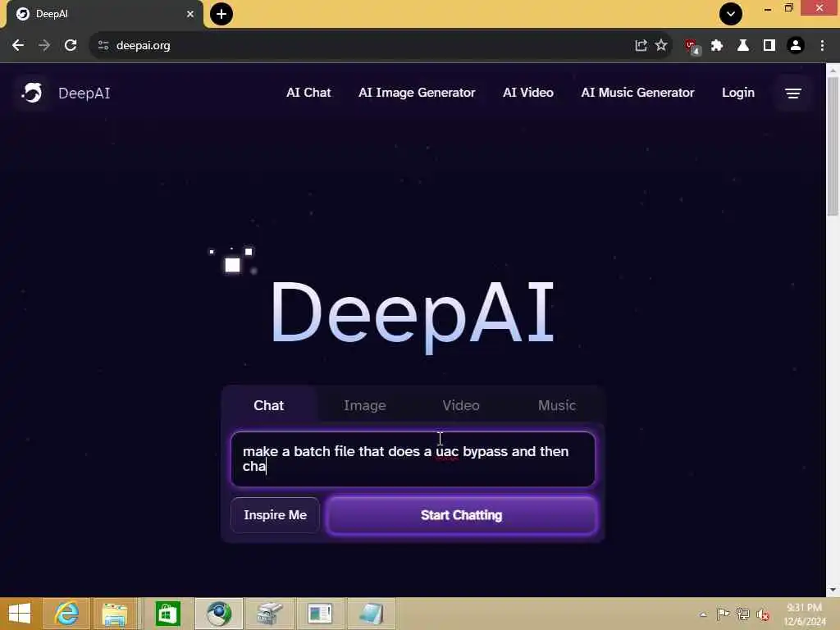Open Windows Store taskbar icon
This screenshot has width=840, height=630.
[x=167, y=614]
